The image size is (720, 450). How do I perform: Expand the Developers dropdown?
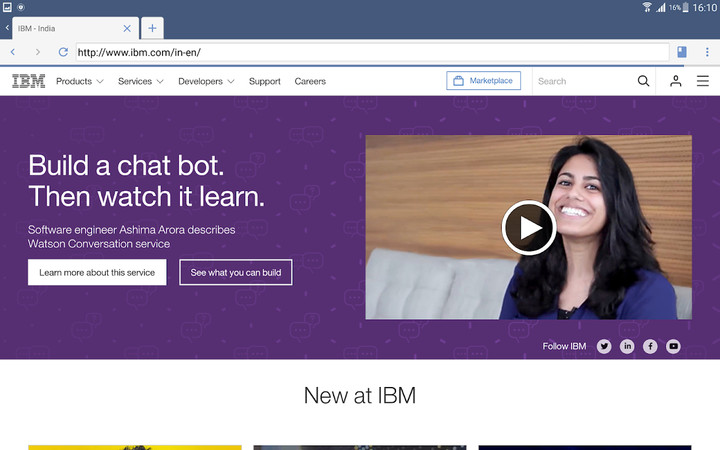tap(206, 81)
